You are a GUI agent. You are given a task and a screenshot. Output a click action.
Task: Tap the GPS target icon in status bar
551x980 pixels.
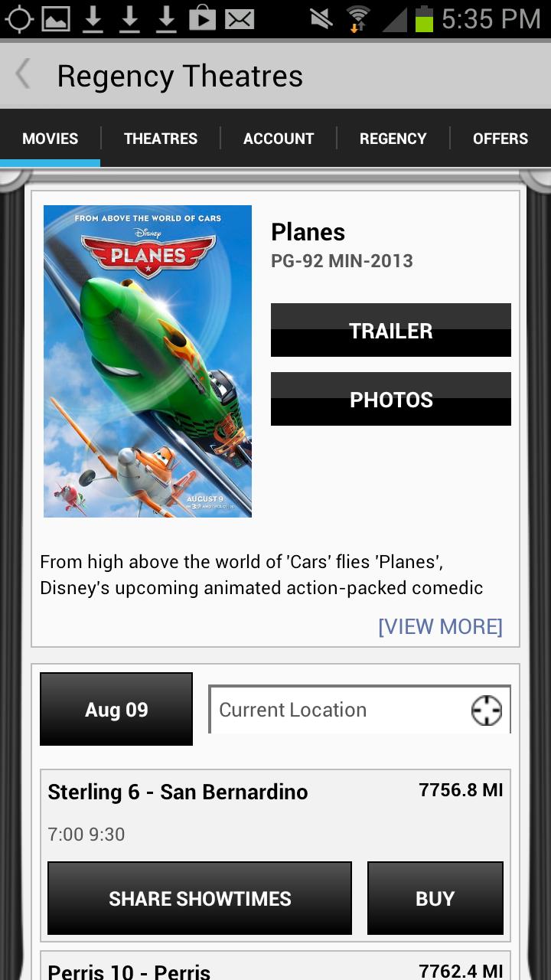[x=19, y=18]
